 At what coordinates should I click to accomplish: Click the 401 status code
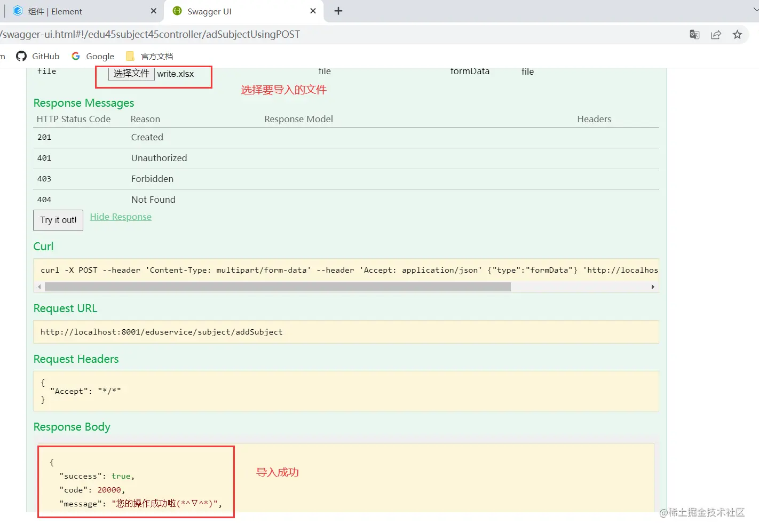point(44,158)
